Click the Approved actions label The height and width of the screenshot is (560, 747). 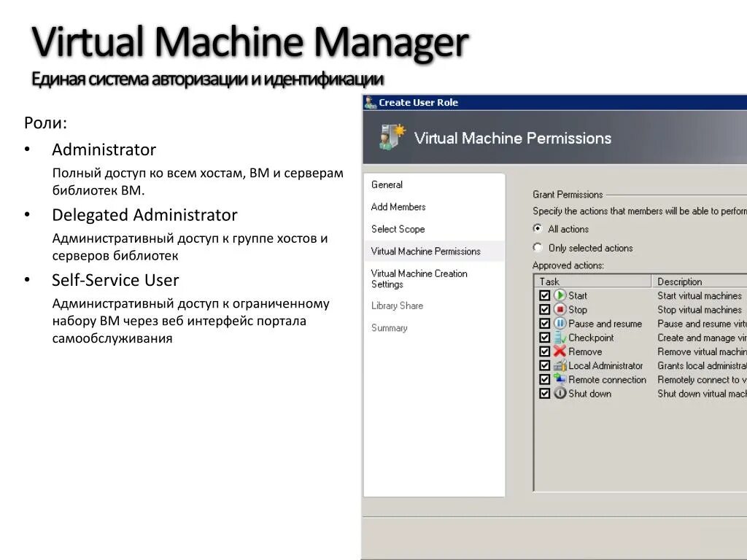click(568, 265)
